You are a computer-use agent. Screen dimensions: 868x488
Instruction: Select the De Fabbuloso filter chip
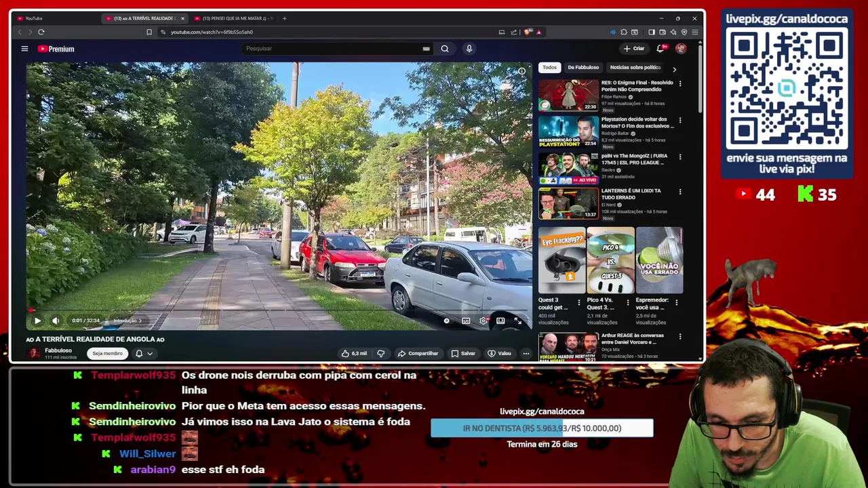click(583, 67)
